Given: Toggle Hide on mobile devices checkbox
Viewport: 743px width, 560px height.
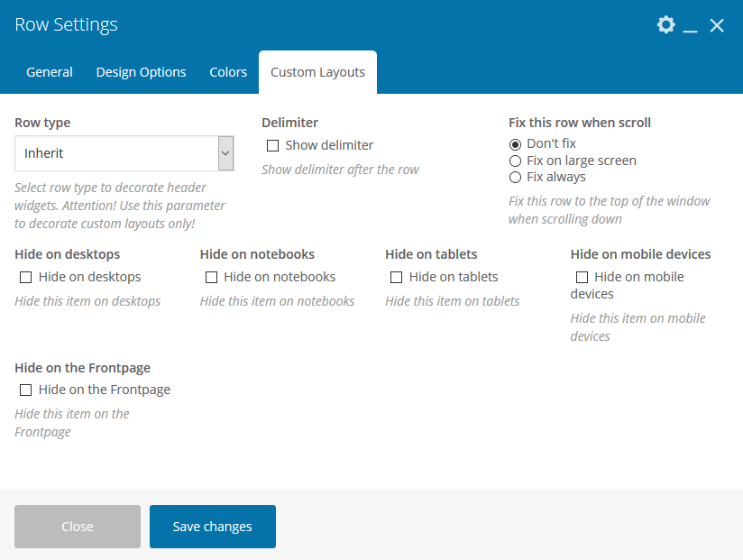Looking at the screenshot, I should 582,277.
